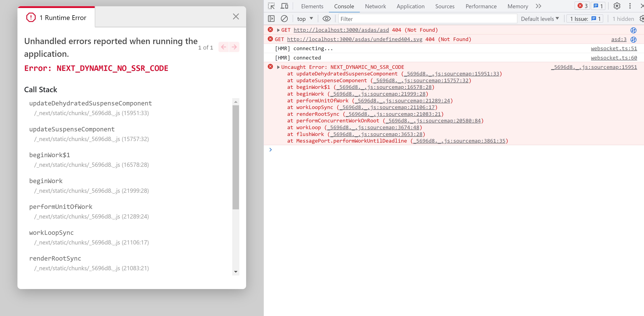Click inside the console Filter field
The width and height of the screenshot is (644, 316).
point(425,19)
